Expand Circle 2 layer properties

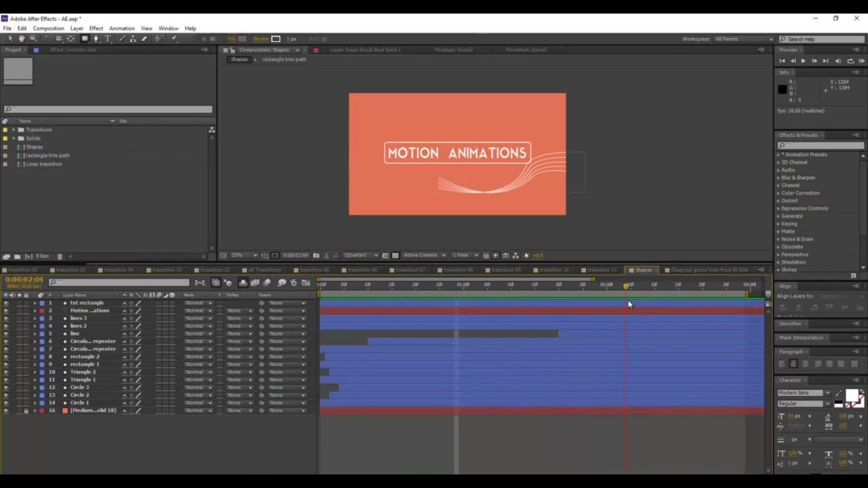tap(35, 395)
